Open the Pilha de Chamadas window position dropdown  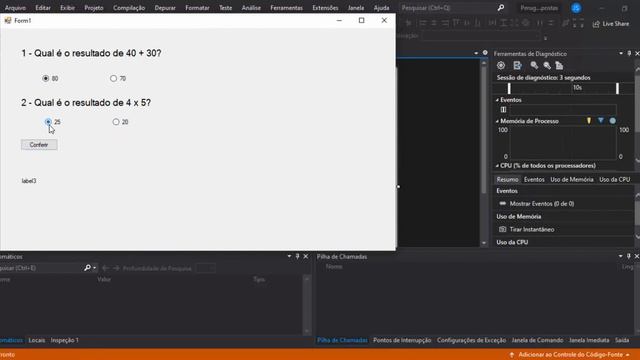pyautogui.click(x=620, y=256)
